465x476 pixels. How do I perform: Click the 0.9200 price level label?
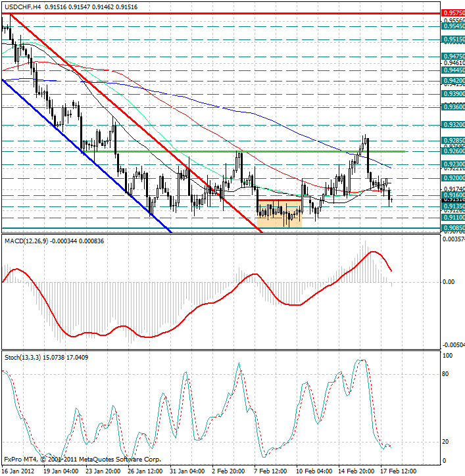pyautogui.click(x=453, y=178)
